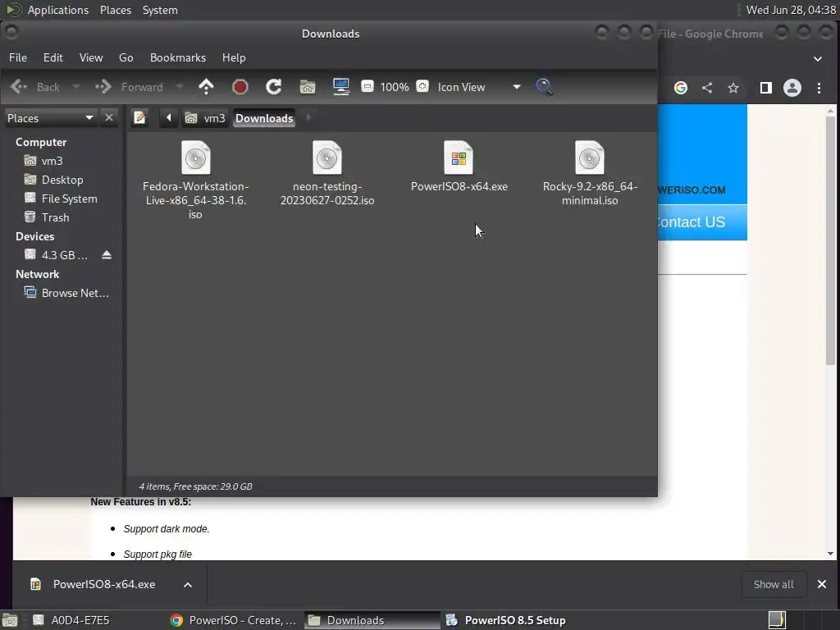Click the status bar free space text
Screen dimensions: 840x630
195,486
